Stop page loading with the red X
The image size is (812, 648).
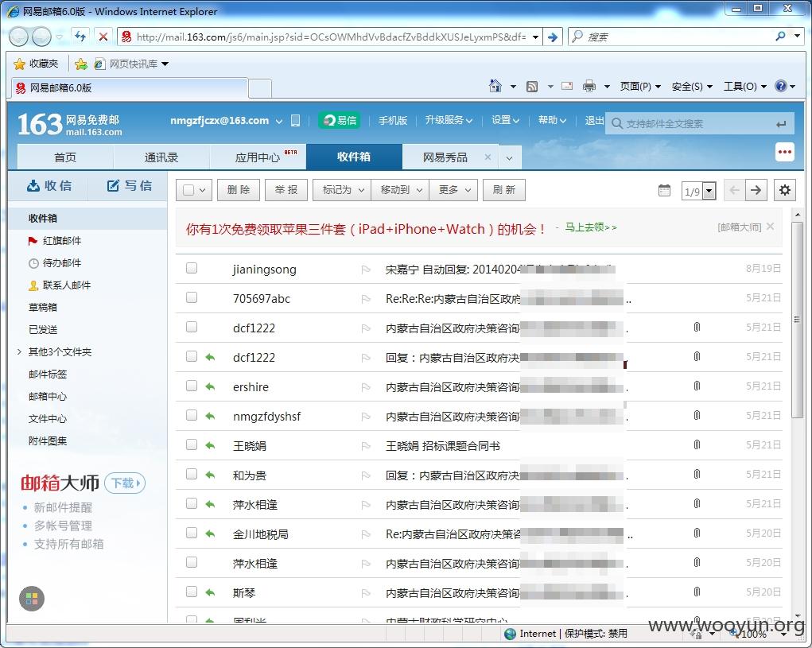[x=103, y=37]
